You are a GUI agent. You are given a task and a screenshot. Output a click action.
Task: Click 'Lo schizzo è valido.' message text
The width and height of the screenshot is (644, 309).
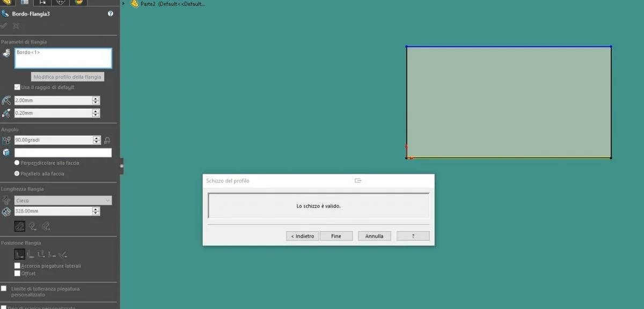tap(319, 206)
